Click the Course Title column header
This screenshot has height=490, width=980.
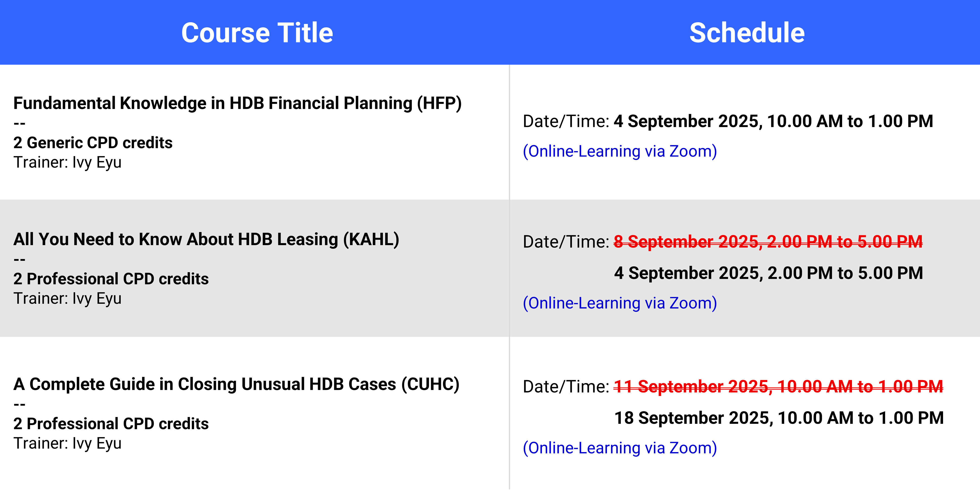(x=257, y=33)
